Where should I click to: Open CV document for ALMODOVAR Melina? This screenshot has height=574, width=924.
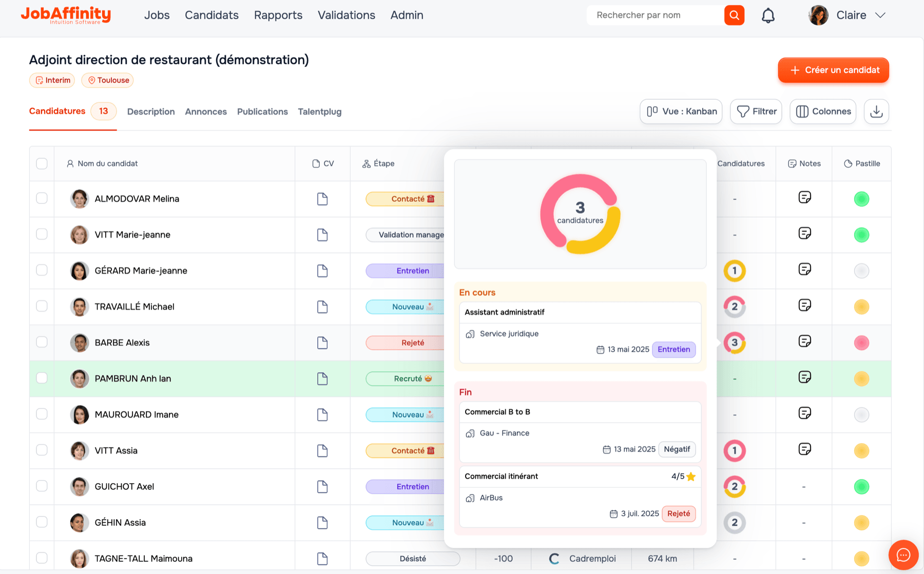pos(322,199)
